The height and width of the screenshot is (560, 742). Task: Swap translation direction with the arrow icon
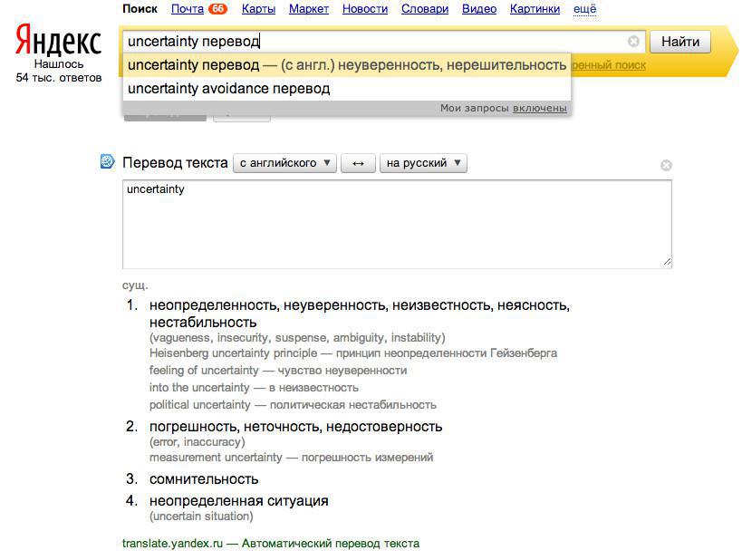pos(357,163)
